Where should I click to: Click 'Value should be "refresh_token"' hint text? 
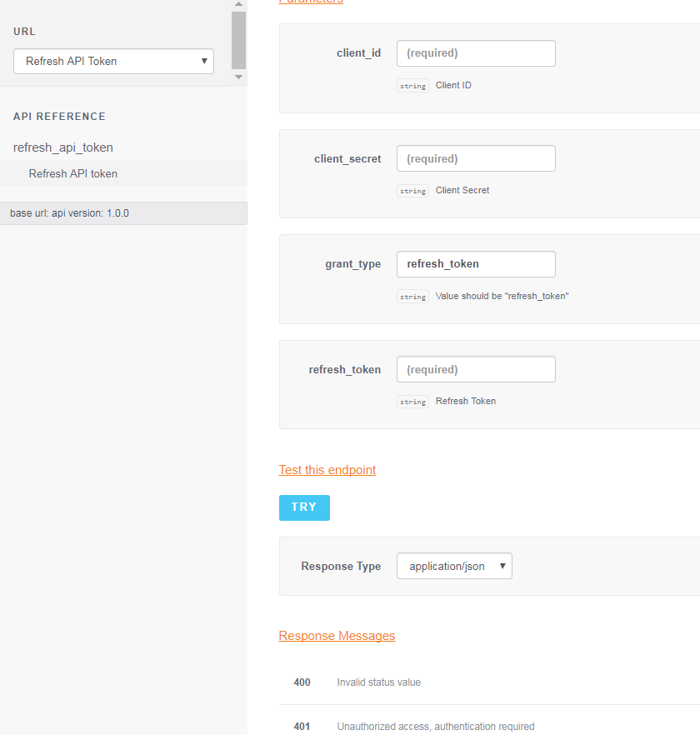pos(502,297)
